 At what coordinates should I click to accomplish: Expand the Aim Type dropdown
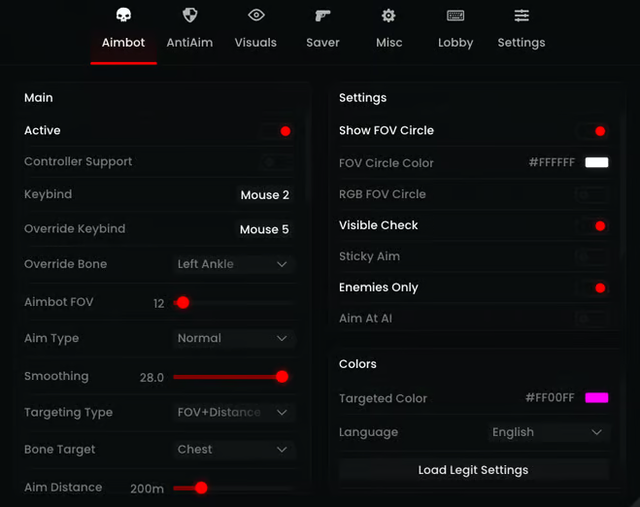[233, 338]
